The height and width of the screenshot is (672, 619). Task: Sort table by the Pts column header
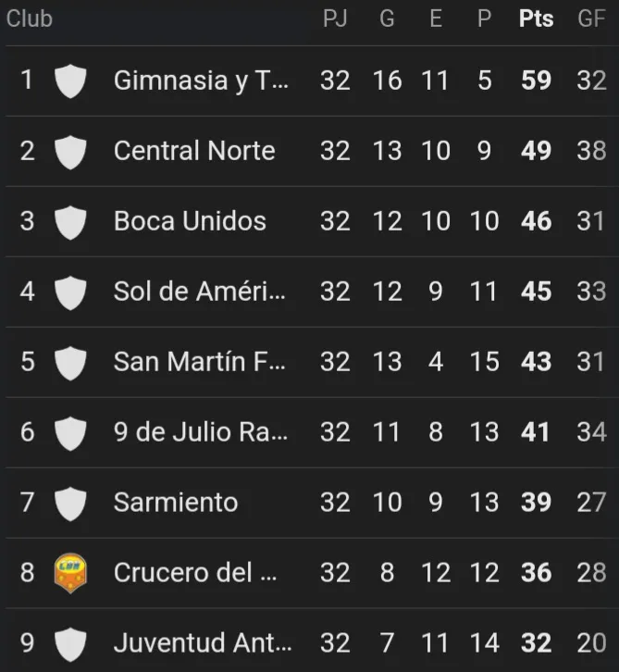pyautogui.click(x=536, y=19)
